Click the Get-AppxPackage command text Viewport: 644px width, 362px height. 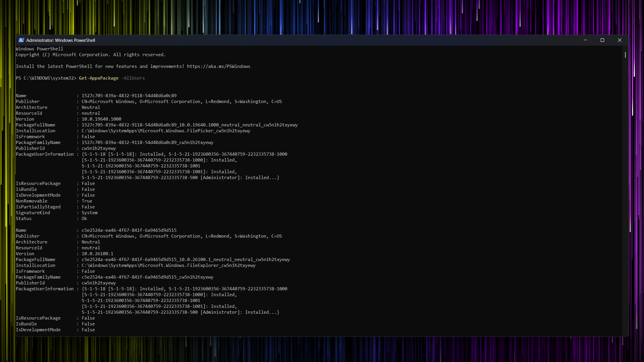(99, 78)
